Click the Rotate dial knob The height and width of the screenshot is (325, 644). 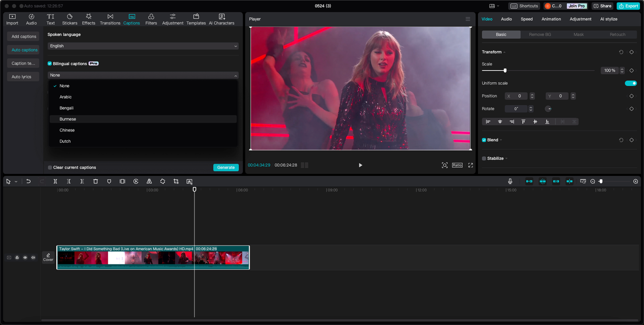coord(548,109)
